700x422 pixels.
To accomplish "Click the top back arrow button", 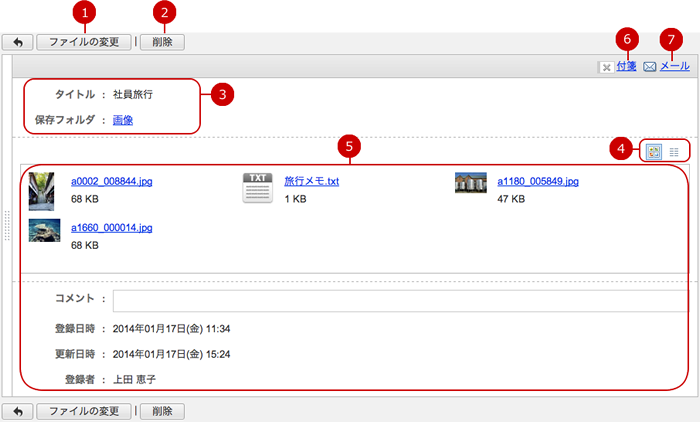I will [18, 42].
